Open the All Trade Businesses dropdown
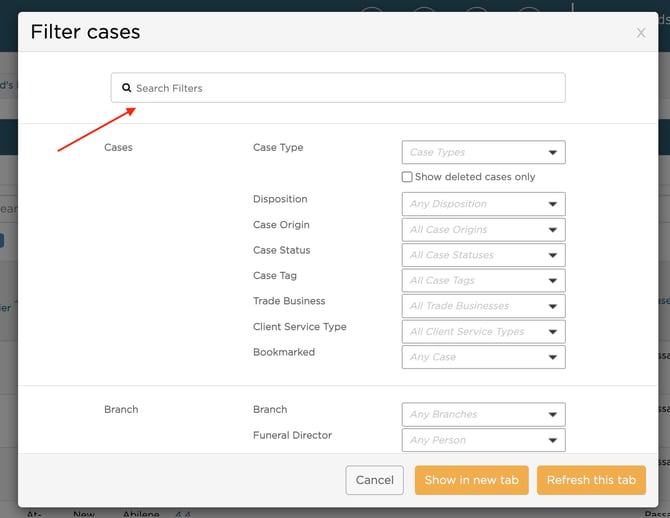 (483, 306)
